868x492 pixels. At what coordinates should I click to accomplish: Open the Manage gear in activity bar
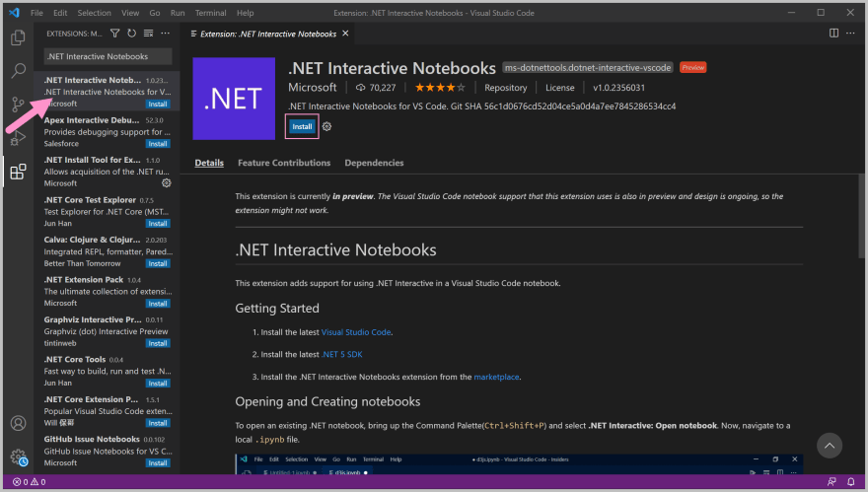pos(19,457)
